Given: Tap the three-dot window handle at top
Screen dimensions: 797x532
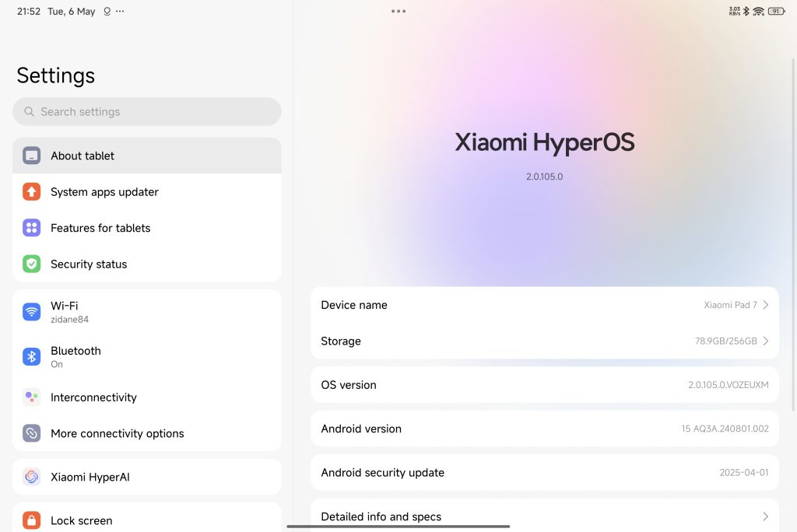Looking at the screenshot, I should click(x=398, y=12).
